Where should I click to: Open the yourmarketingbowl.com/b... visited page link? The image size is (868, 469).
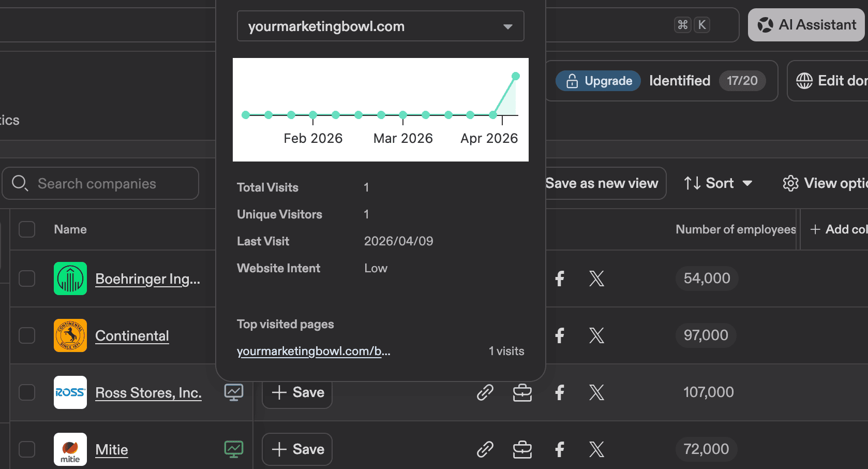click(313, 351)
